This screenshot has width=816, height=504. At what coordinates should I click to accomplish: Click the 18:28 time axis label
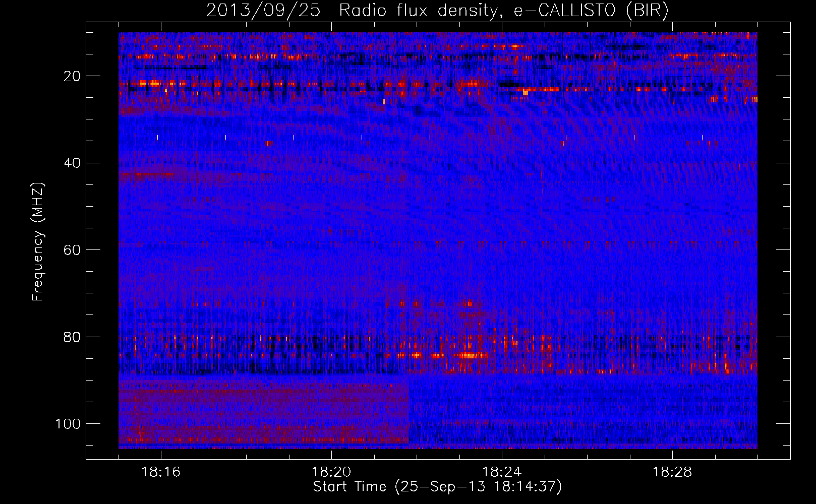672,472
